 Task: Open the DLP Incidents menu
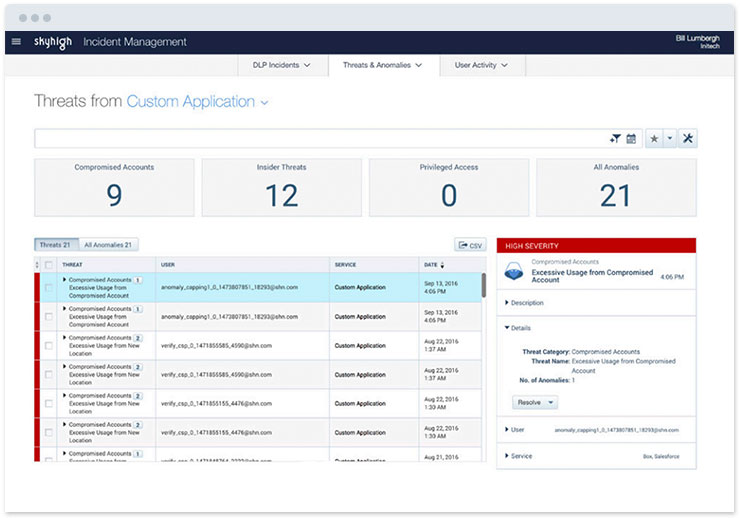(x=282, y=65)
